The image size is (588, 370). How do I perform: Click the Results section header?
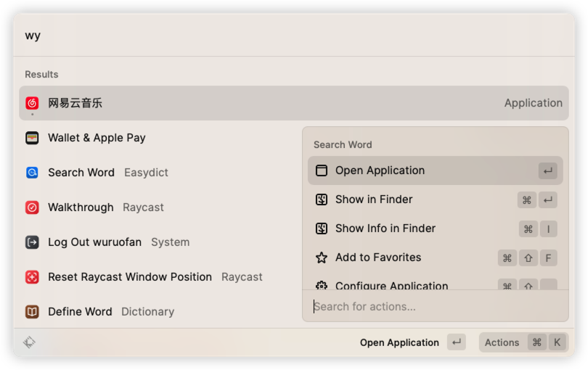41,74
